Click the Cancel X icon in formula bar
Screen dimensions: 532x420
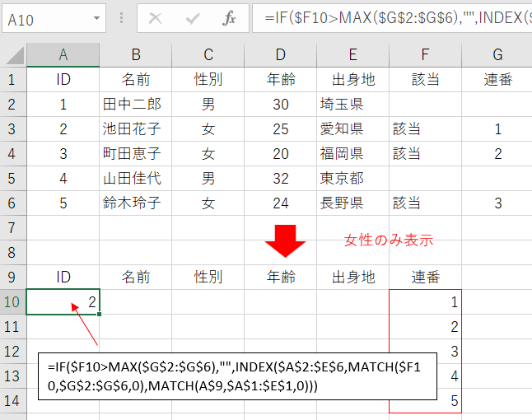[x=155, y=18]
